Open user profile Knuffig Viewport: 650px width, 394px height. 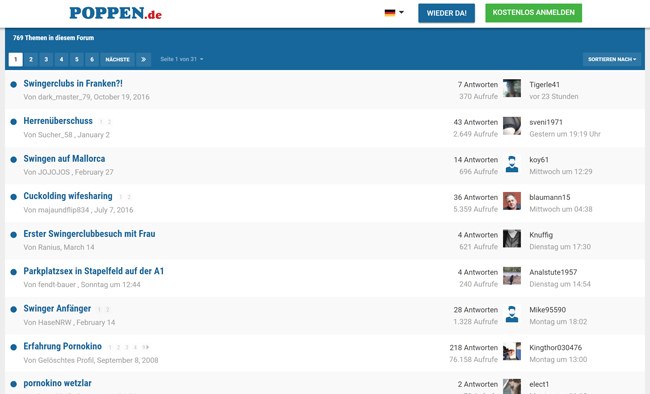click(541, 235)
